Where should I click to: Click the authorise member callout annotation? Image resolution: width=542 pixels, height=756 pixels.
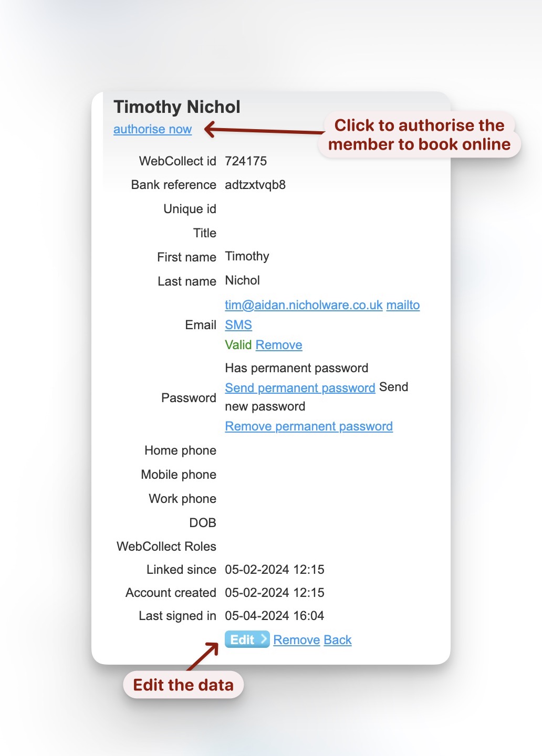419,135
